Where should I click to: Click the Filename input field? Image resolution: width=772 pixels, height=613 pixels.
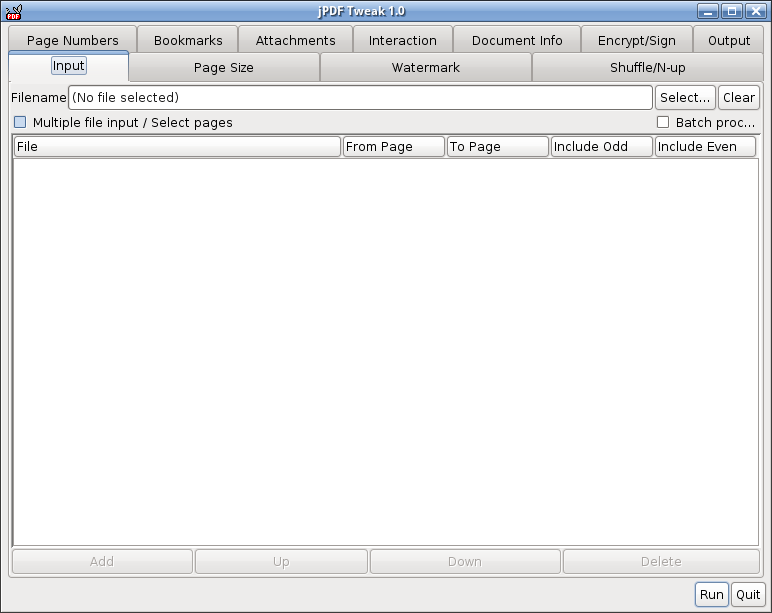pyautogui.click(x=360, y=97)
